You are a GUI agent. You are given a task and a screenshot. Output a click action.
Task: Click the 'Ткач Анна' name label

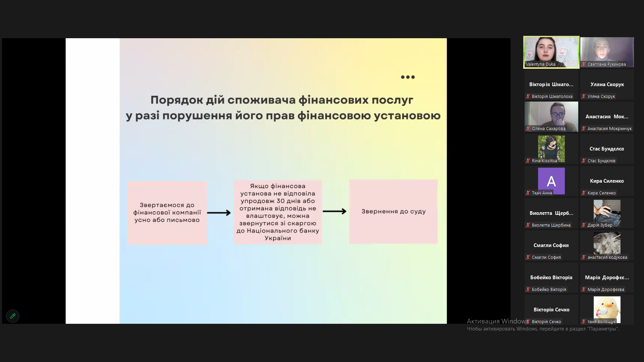coord(542,193)
